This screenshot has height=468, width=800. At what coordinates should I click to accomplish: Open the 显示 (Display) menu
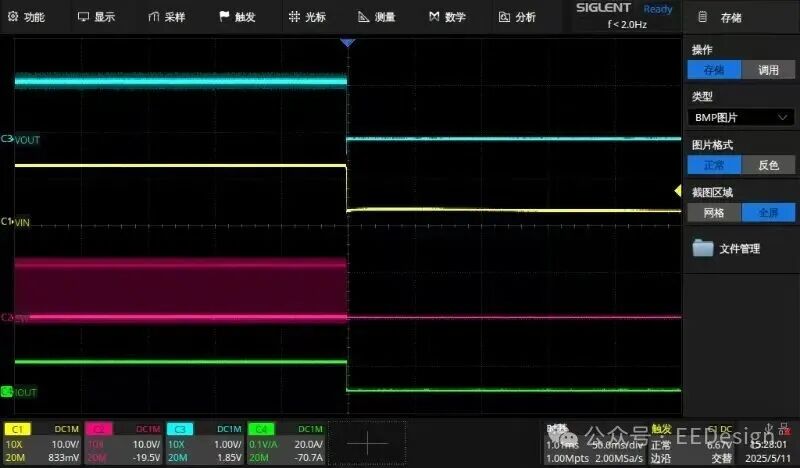(x=96, y=17)
